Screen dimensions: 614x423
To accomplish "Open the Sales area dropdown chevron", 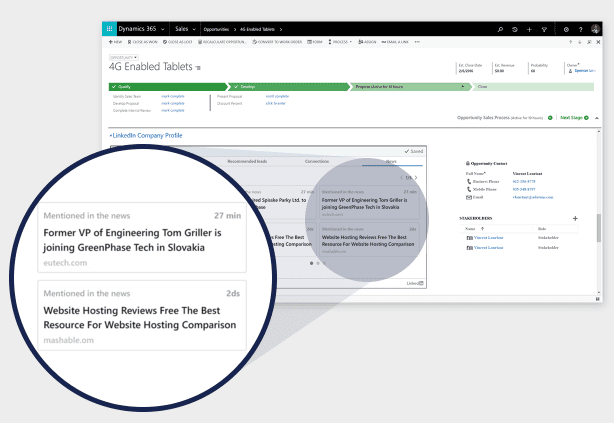I will (x=194, y=29).
